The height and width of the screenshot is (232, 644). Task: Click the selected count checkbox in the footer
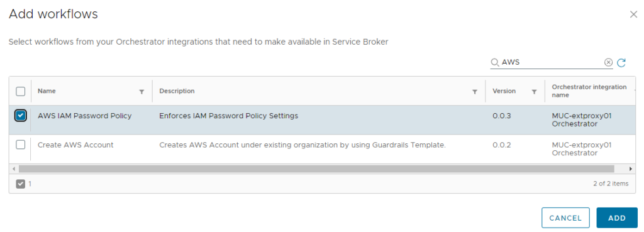click(21, 184)
